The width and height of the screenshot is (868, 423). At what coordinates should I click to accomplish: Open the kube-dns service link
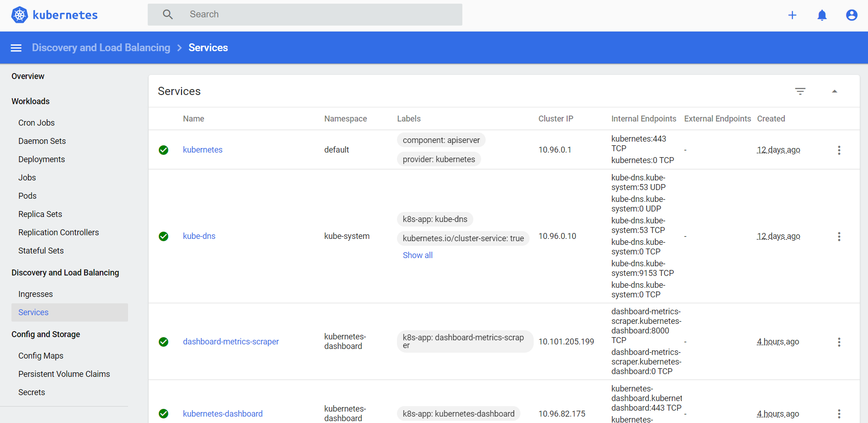[199, 236]
